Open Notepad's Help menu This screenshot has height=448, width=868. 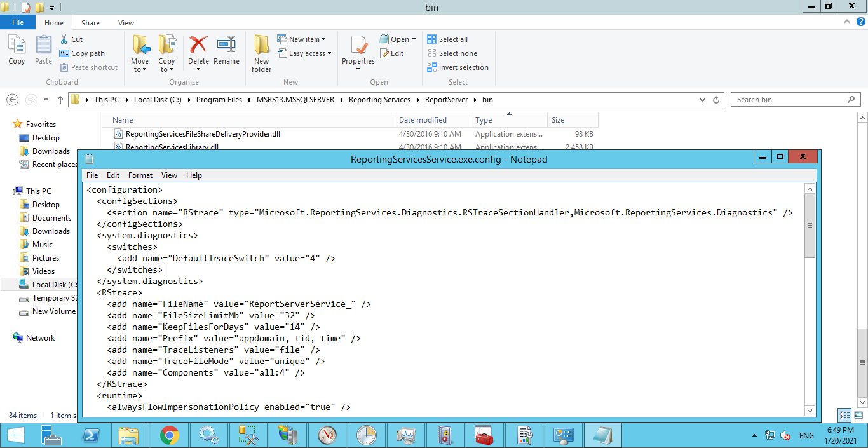coord(194,175)
